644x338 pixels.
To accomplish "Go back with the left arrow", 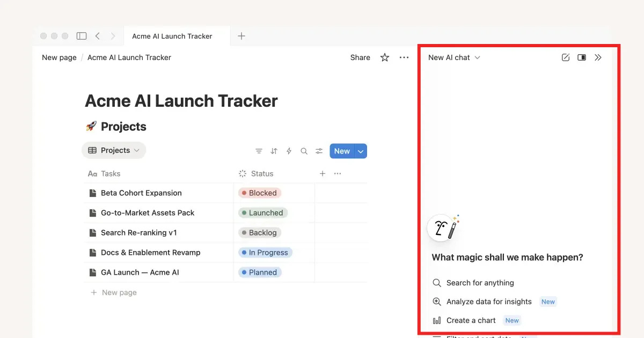I will click(97, 36).
